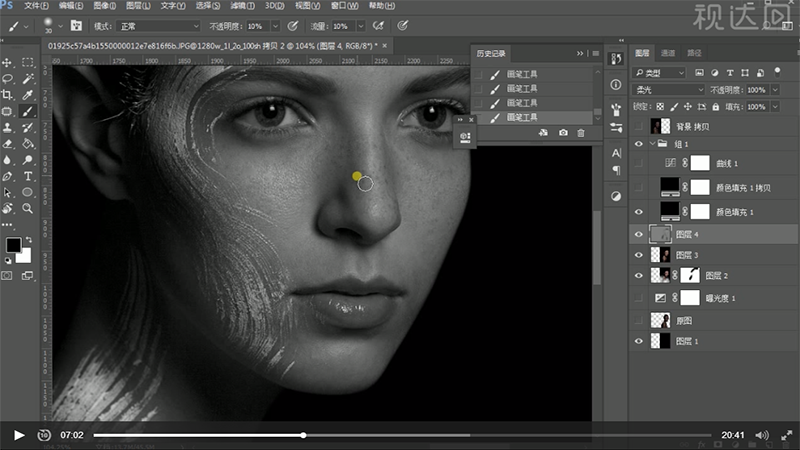Select the Lasso tool
The width and height of the screenshot is (800, 450).
pyautogui.click(x=7, y=79)
